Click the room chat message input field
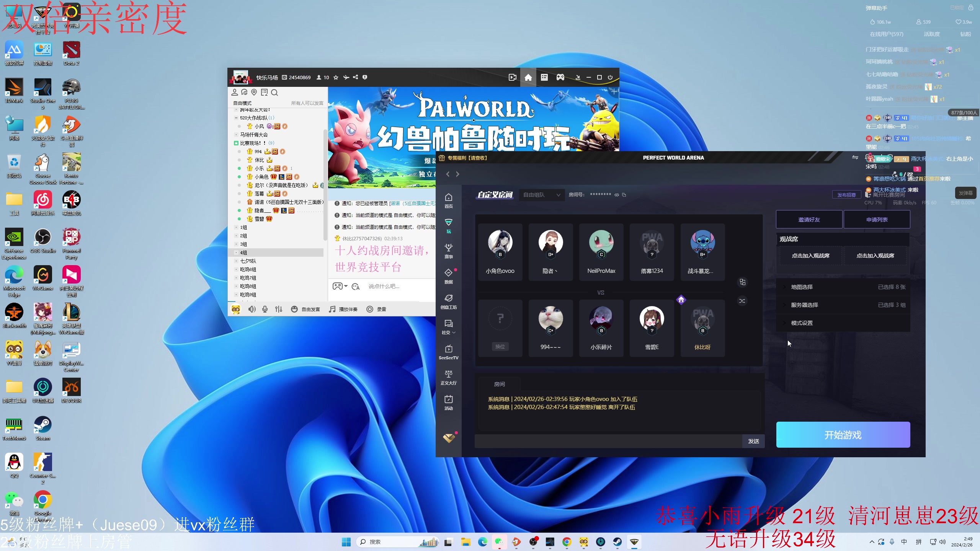Screen dimensions: 980x551 pyautogui.click(x=608, y=441)
